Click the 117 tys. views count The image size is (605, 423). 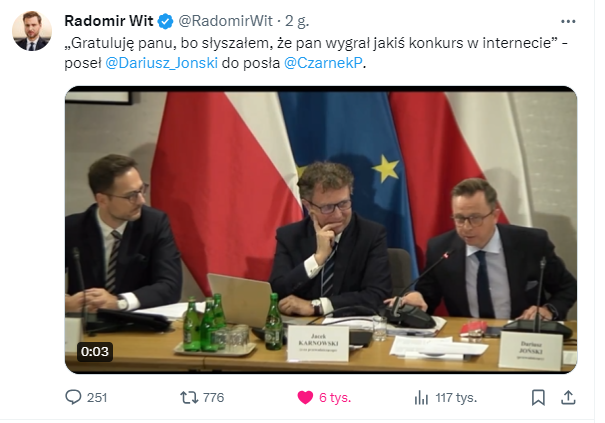[456, 398]
